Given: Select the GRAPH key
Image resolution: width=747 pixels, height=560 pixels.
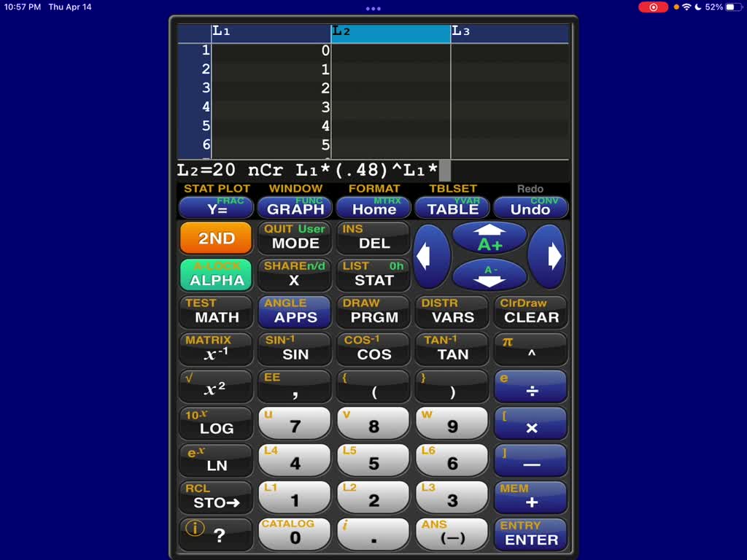Looking at the screenshot, I should pyautogui.click(x=294, y=209).
